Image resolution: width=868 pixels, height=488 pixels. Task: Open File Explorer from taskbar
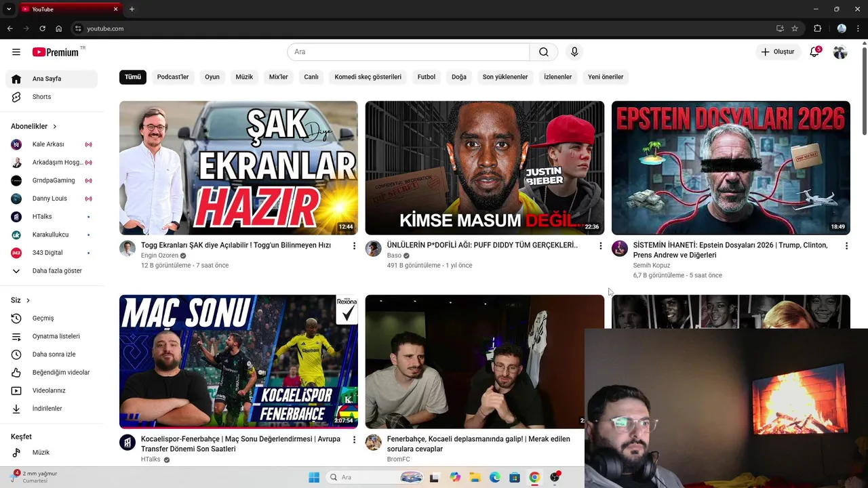475,477
